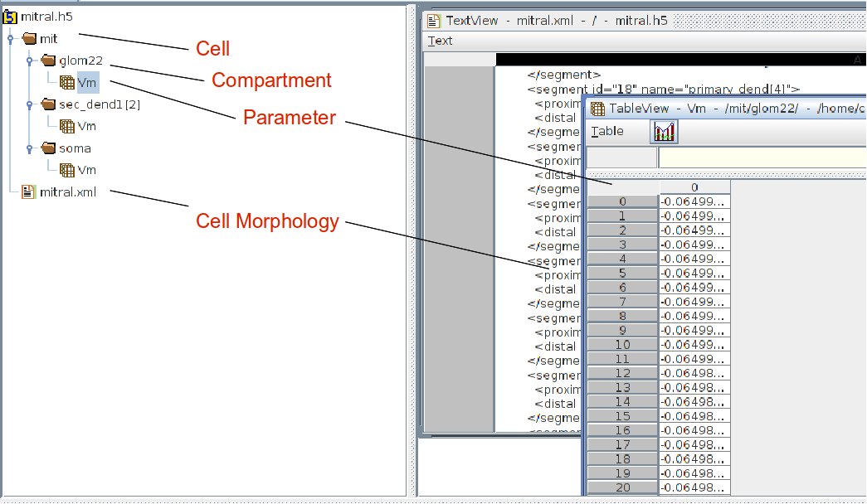Image resolution: width=867 pixels, height=504 pixels.
Task: Click the mitral.h5 HDF5 file icon
Action: (x=9, y=17)
